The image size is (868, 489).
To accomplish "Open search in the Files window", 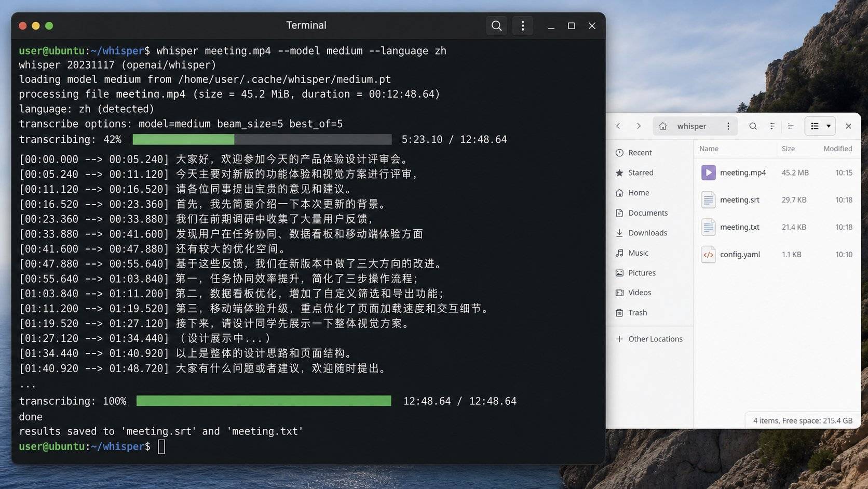I will 753,126.
